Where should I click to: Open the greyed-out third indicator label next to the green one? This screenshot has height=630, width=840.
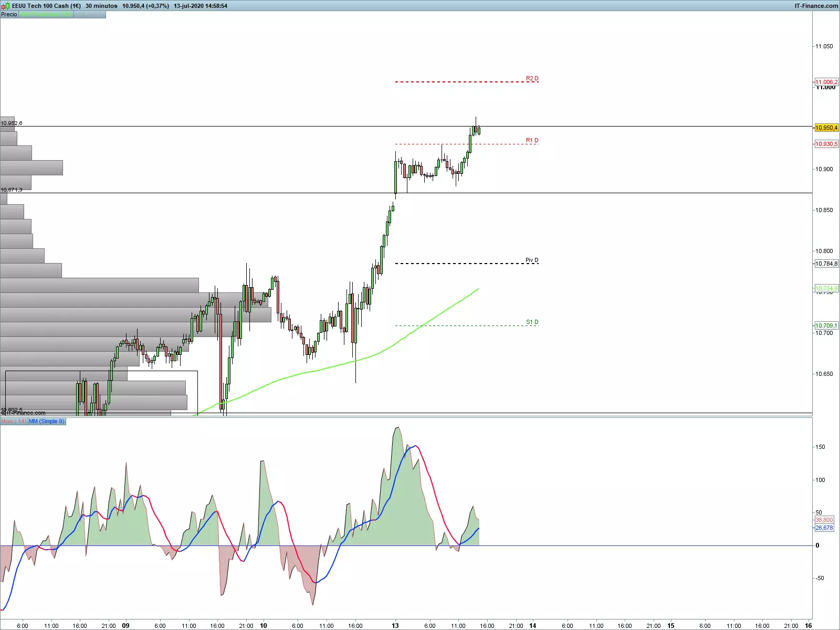[89, 14]
